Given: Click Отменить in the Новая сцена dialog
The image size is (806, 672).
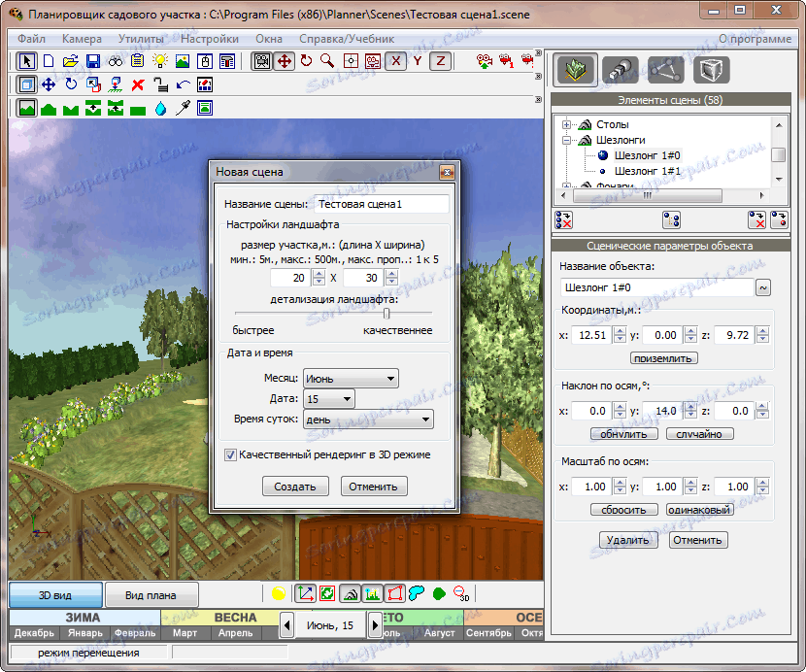Looking at the screenshot, I should 374,487.
